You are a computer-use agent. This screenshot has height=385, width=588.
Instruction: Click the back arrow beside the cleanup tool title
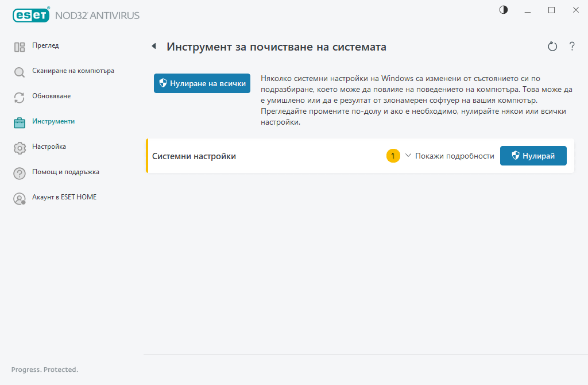click(154, 46)
